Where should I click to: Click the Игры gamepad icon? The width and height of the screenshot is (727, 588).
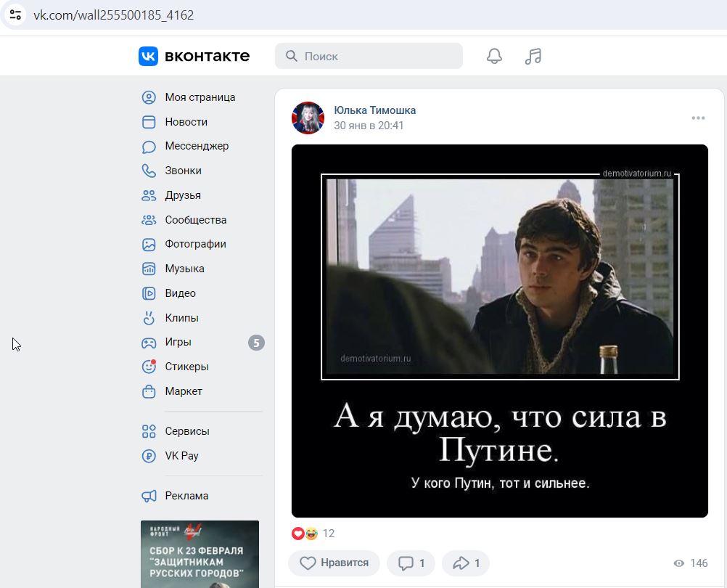click(x=149, y=343)
